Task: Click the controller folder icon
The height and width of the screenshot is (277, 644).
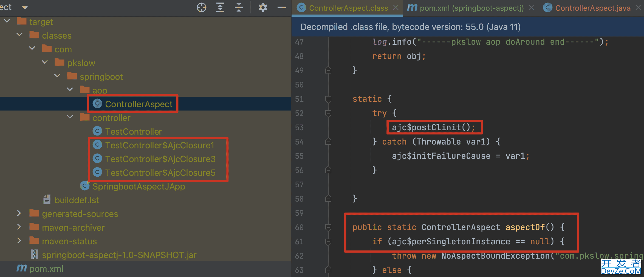Action: point(84,117)
